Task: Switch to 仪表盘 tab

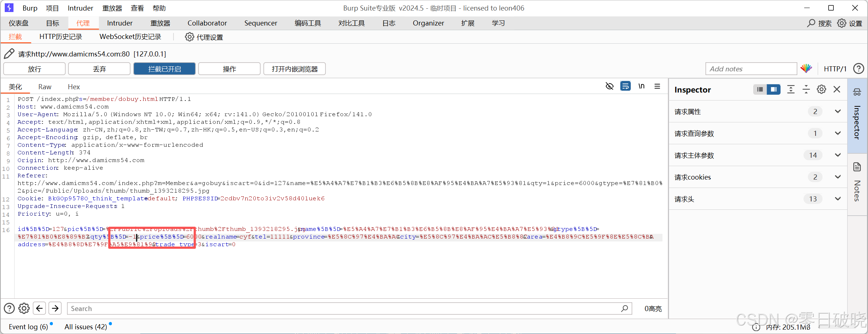Action: (19, 23)
